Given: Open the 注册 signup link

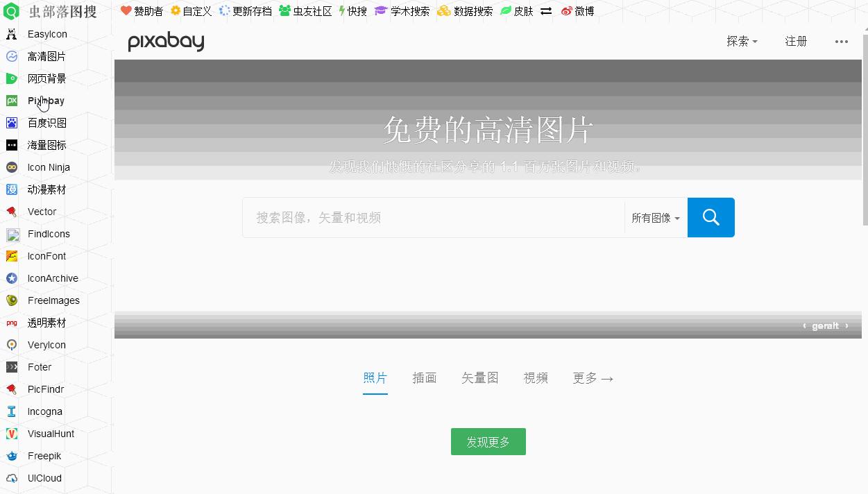Looking at the screenshot, I should tap(796, 41).
